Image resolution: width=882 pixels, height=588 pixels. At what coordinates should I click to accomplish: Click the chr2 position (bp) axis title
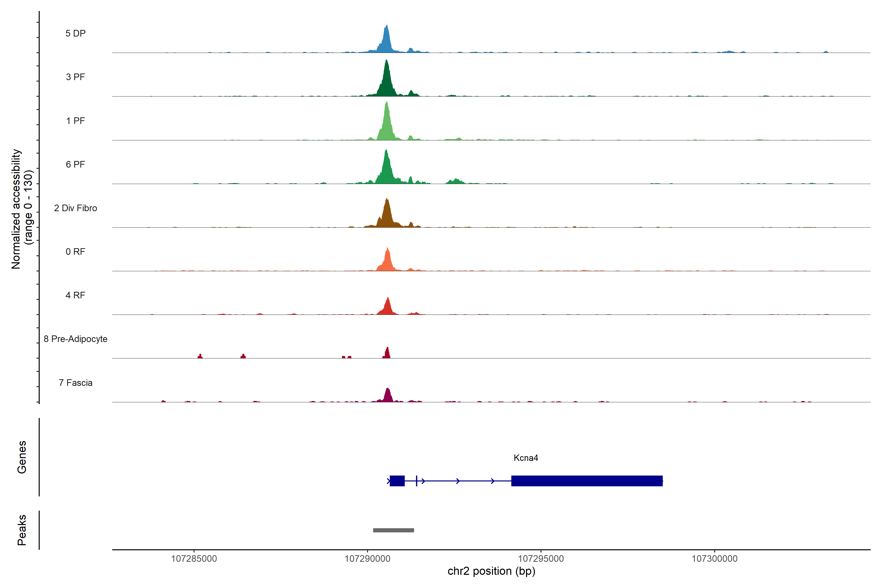(491, 571)
